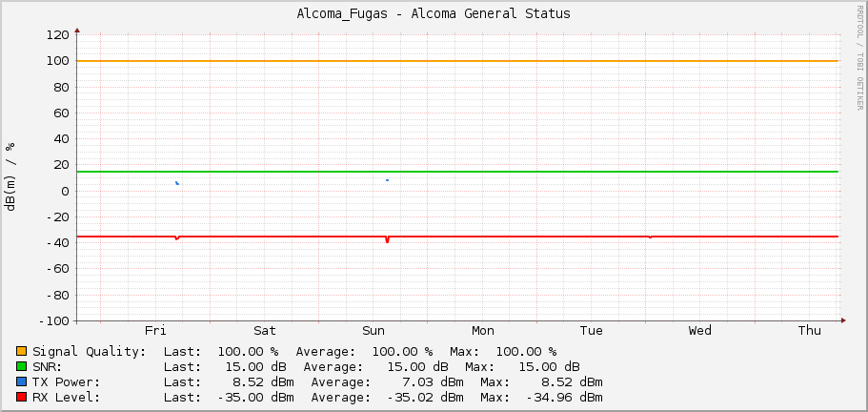Click the Signal Quality Average value 100.00 %
Screen dimensions: 868x412
tap(402, 352)
